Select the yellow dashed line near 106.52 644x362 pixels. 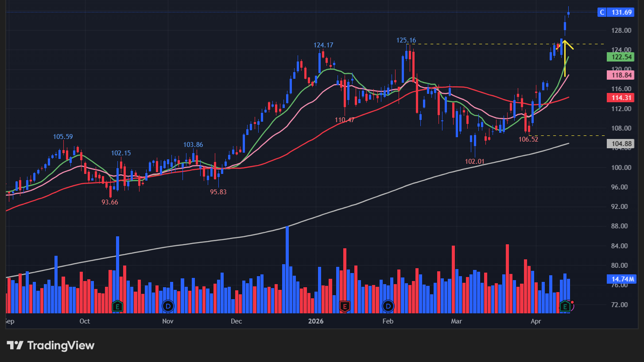pos(571,135)
